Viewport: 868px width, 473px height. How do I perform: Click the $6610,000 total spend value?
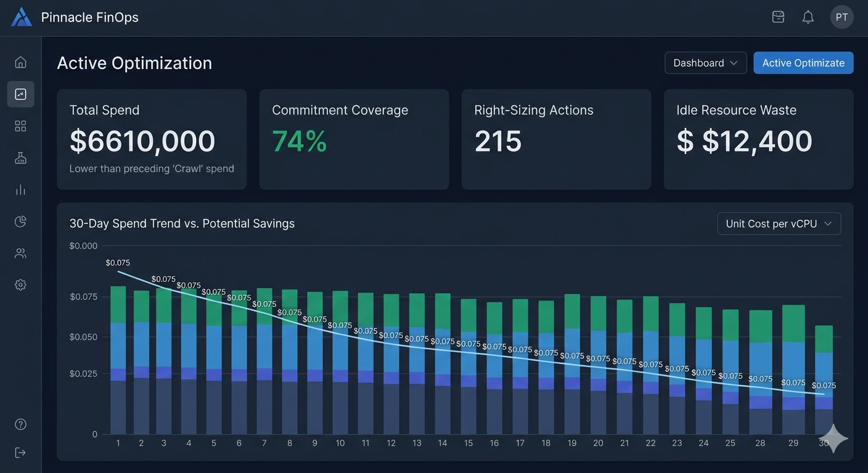coord(142,141)
